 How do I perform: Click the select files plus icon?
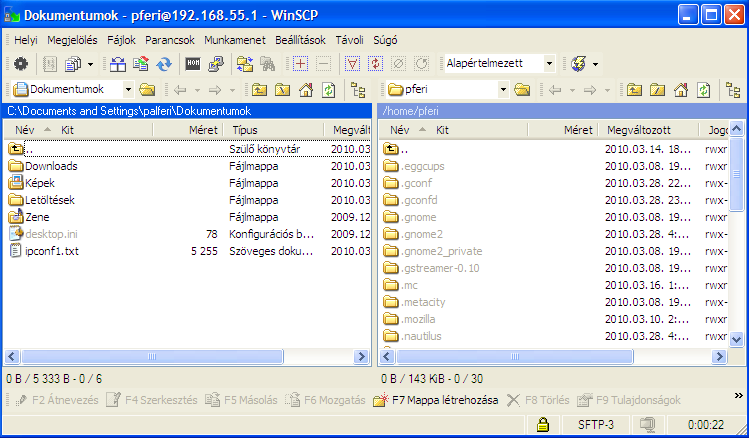[300, 64]
